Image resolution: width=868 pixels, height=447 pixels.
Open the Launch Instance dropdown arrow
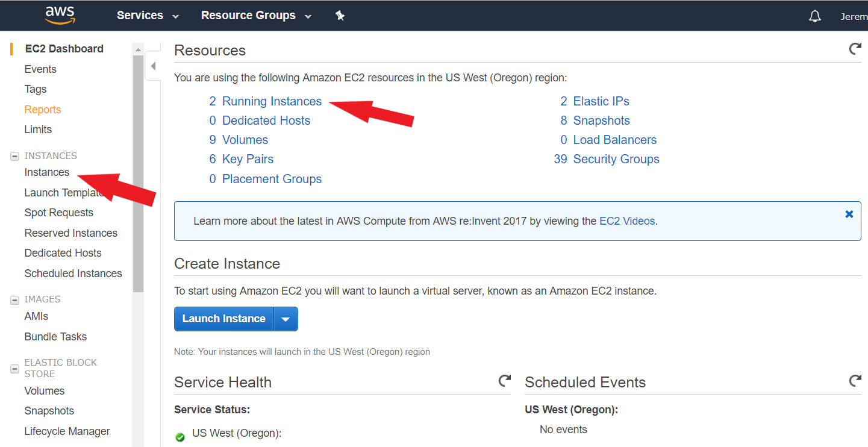(x=286, y=319)
